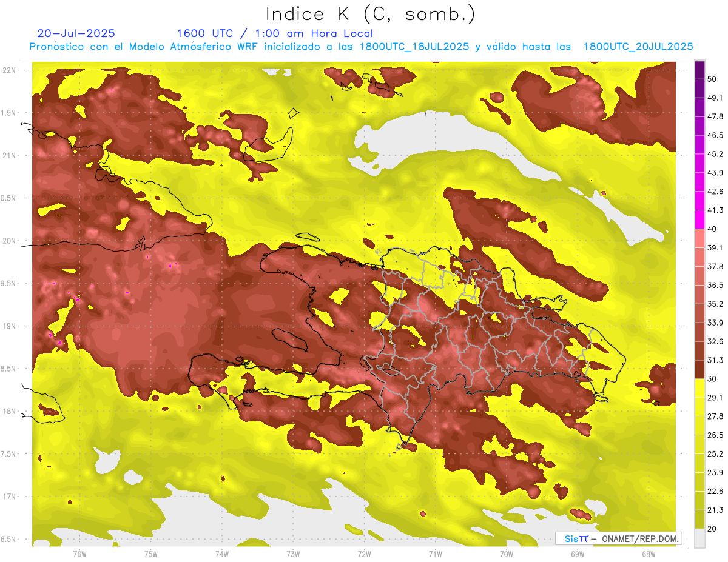The width and height of the screenshot is (728, 562).
Task: Click the gray legend swatch below 20
Action: tap(699, 538)
